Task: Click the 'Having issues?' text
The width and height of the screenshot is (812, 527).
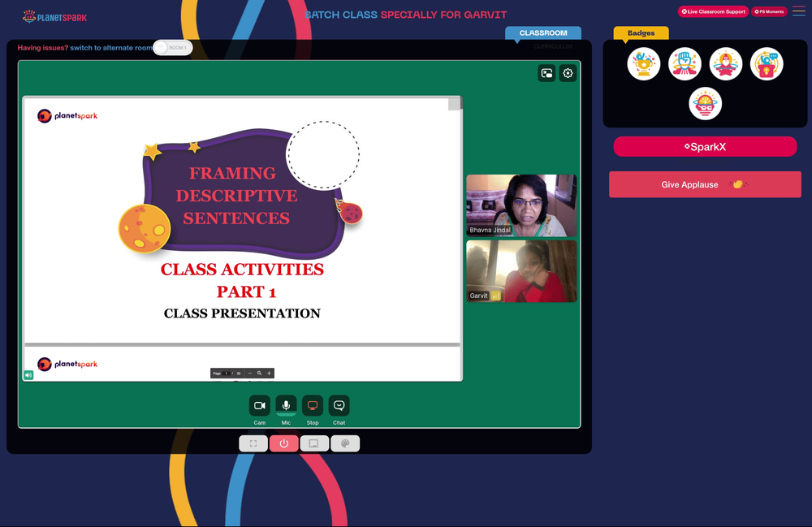Action: pos(43,48)
